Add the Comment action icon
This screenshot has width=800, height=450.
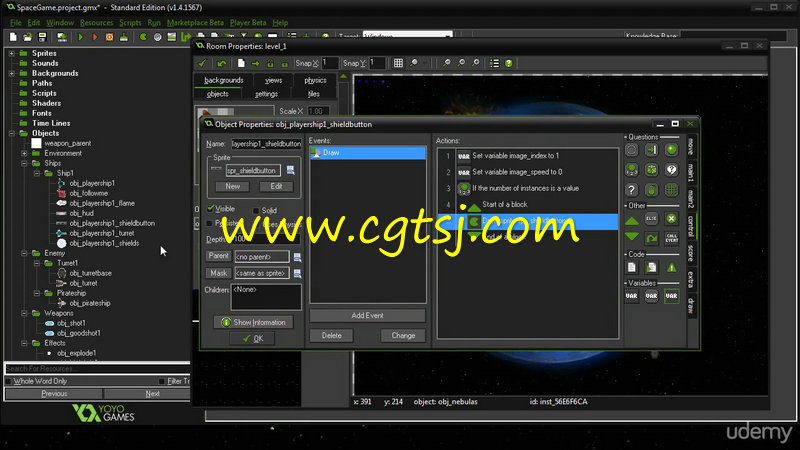pyautogui.click(x=671, y=267)
